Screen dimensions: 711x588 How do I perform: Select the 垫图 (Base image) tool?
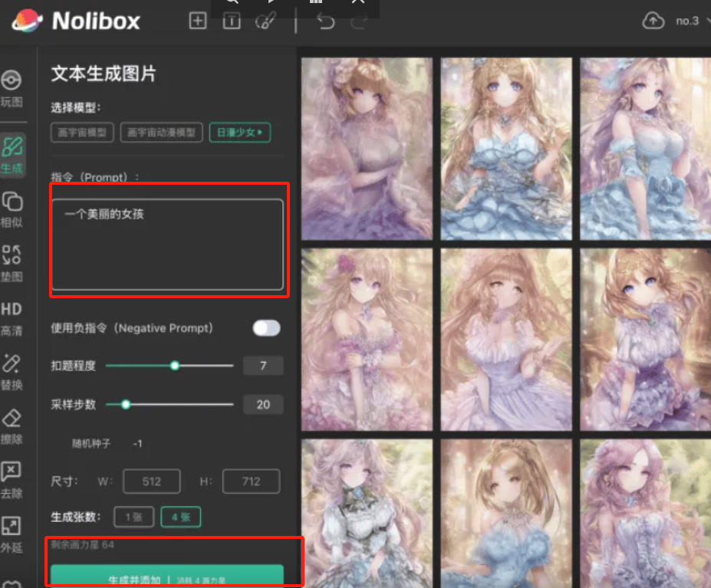tap(12, 261)
